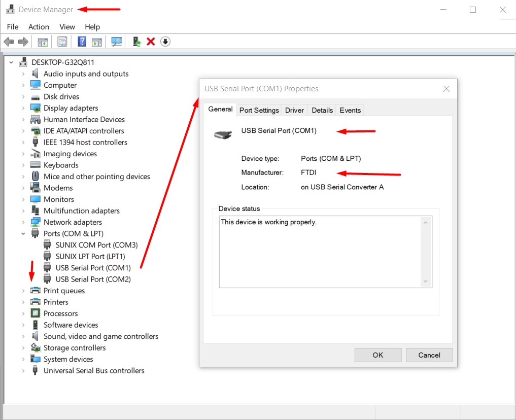Click the red X Uninstall device icon
Image resolution: width=516 pixels, height=420 pixels.
151,42
